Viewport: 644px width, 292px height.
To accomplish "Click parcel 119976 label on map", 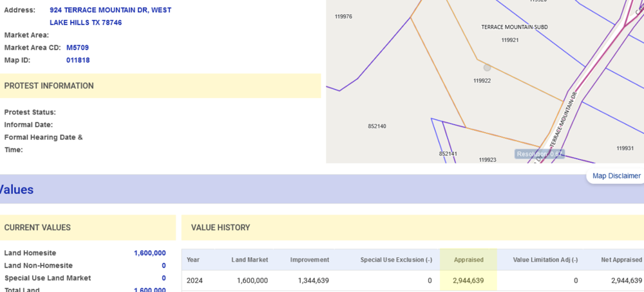I will pyautogui.click(x=343, y=17).
